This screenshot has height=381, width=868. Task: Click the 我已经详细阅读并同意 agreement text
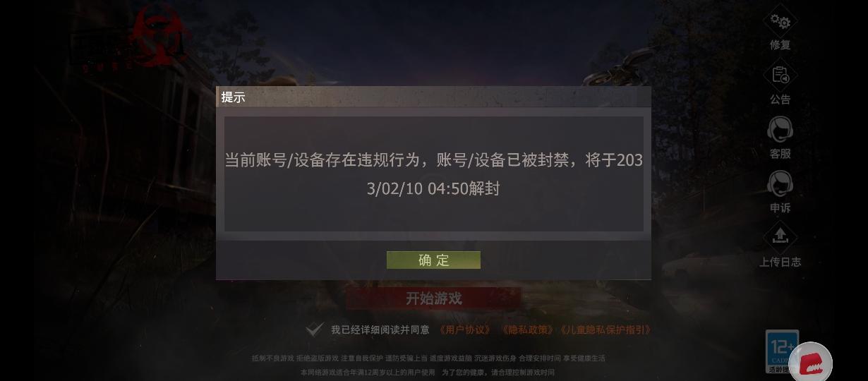380,329
